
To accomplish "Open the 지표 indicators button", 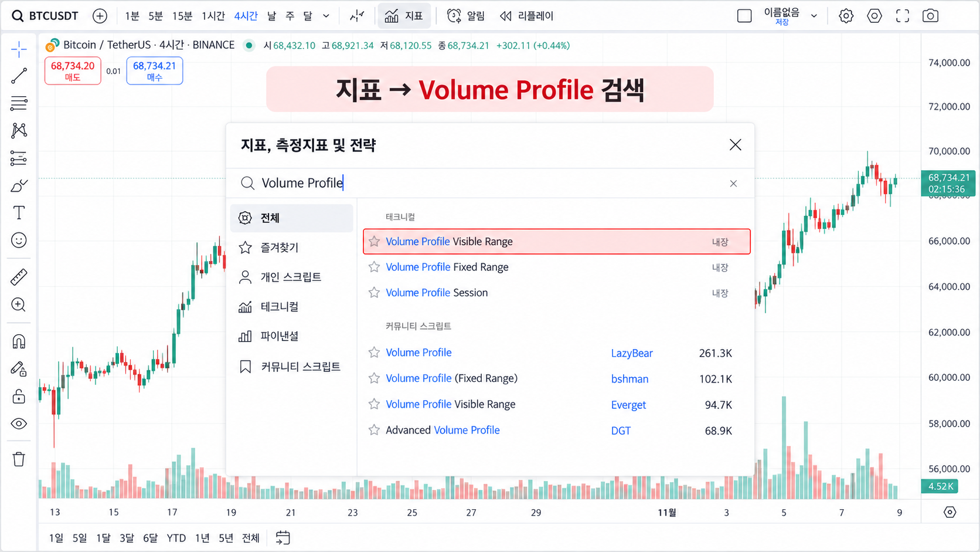I will (x=404, y=16).
